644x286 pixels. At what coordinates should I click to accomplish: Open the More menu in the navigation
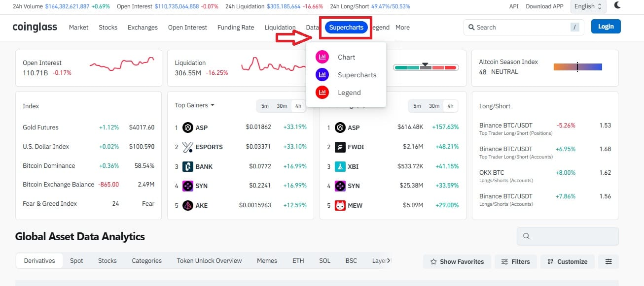pos(402,28)
